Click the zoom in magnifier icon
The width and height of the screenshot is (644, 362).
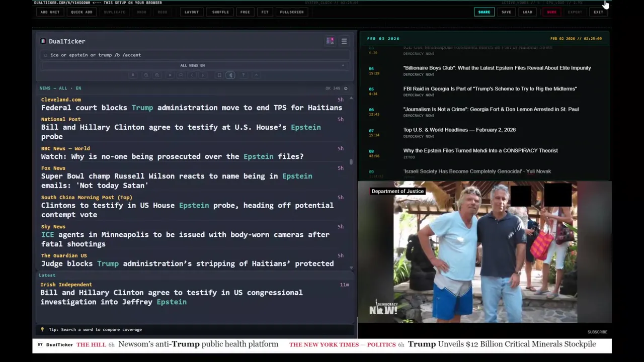pyautogui.click(x=157, y=75)
